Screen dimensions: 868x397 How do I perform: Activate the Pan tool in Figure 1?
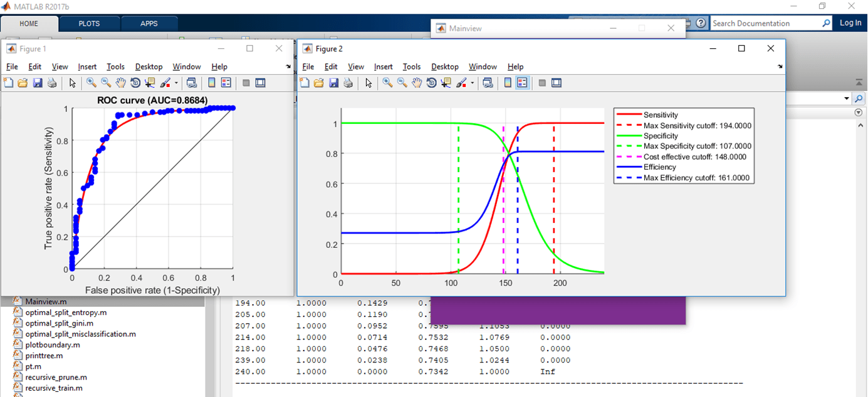click(x=119, y=82)
